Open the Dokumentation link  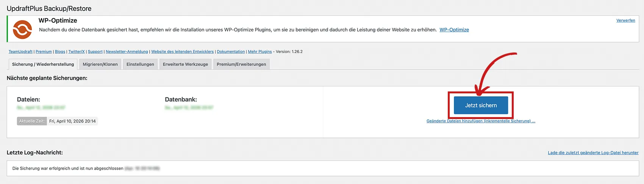coord(231,52)
